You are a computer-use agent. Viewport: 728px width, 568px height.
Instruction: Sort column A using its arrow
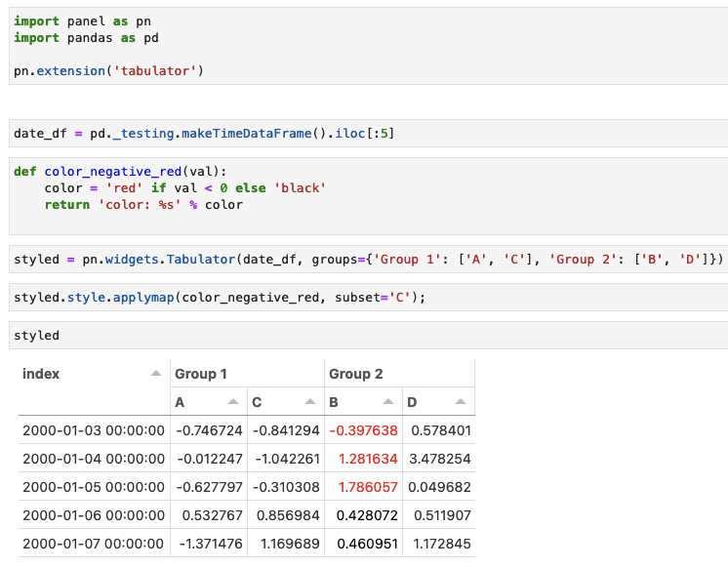tap(233, 402)
